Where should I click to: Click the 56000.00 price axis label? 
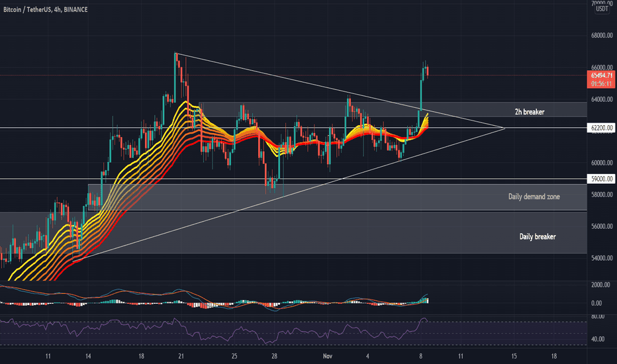pos(602,226)
